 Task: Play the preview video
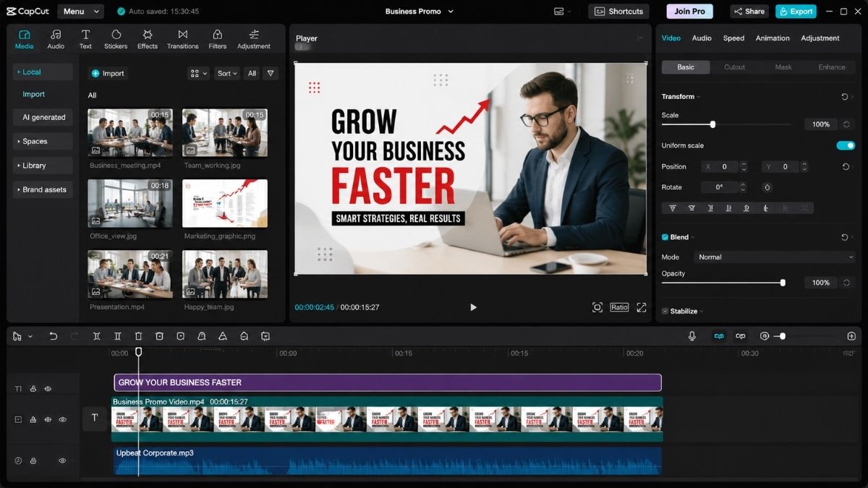(473, 307)
